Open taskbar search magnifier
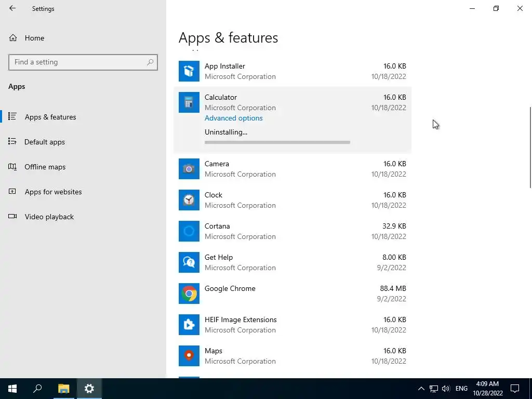Viewport: 532px width, 399px height. coord(37,389)
